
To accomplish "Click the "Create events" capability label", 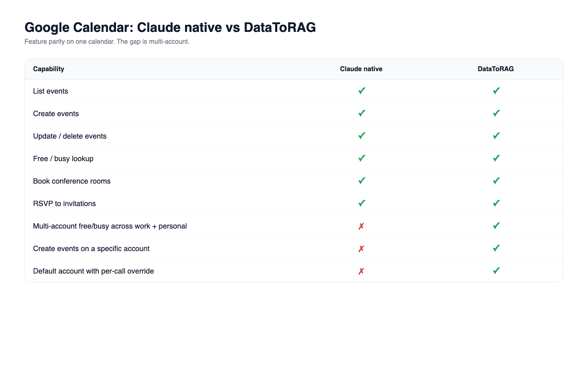I will tap(56, 114).
